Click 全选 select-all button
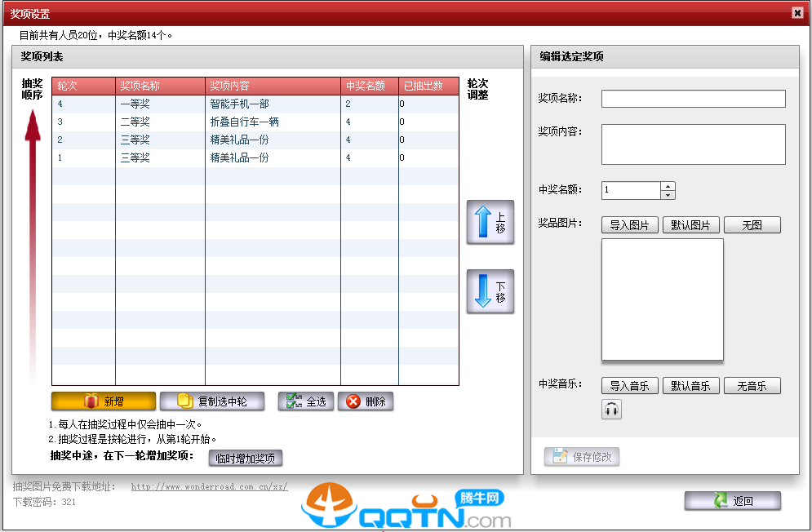This screenshot has width=812, height=532. point(305,401)
